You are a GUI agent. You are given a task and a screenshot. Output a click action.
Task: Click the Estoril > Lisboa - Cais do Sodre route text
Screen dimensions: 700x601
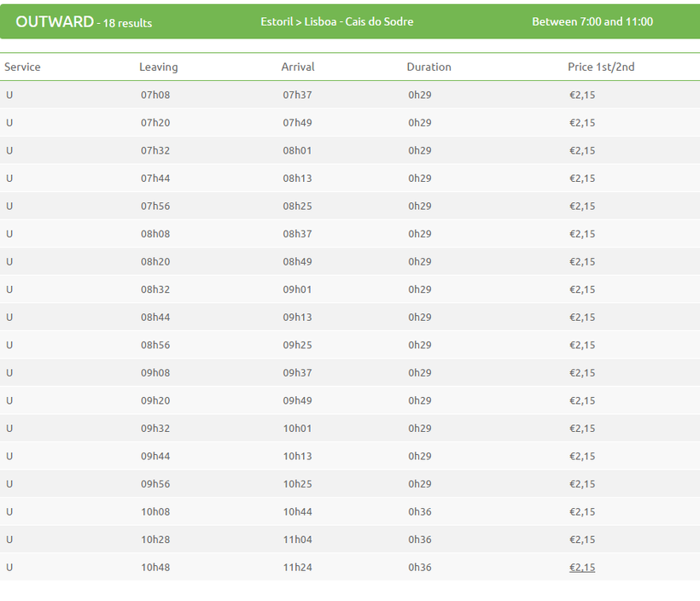tap(336, 21)
